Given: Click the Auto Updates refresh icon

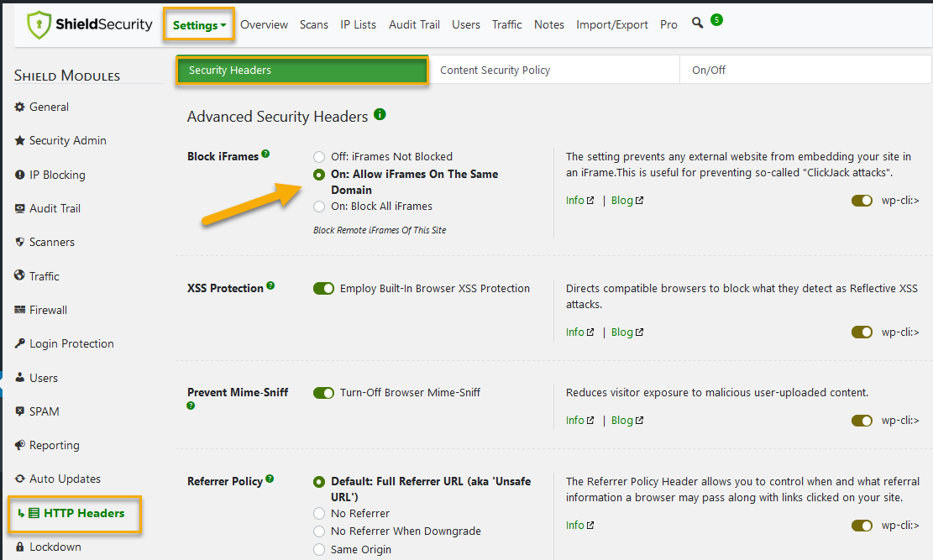Looking at the screenshot, I should [19, 479].
